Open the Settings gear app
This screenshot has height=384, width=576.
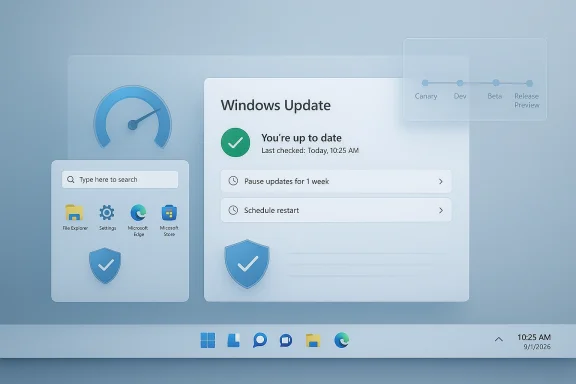pyautogui.click(x=107, y=213)
